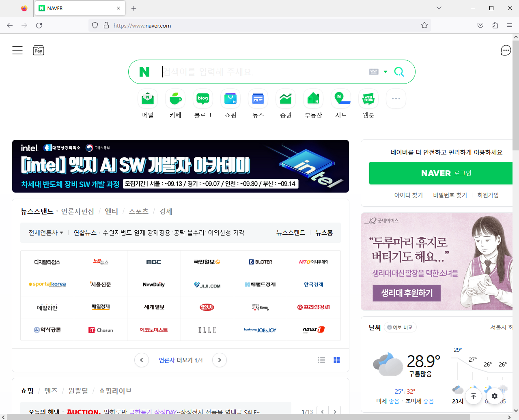
Task: Expand the 전체언론사 dropdown
Action: click(x=46, y=233)
